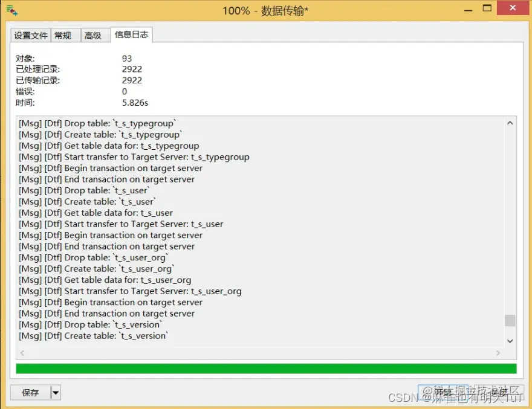532x409 pixels.
Task: Click the horizontal scroll left arrow
Action: coord(22,353)
